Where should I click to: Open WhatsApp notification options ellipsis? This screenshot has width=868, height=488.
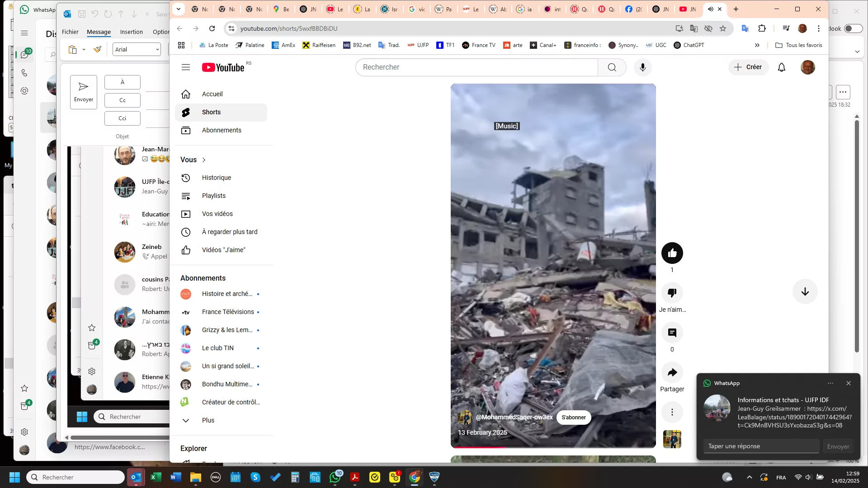point(830,383)
